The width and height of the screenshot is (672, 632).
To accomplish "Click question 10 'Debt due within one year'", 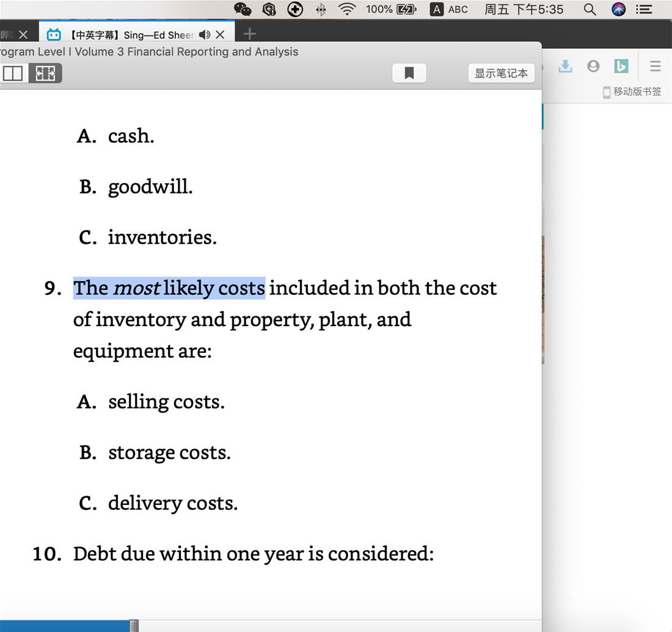I will [254, 554].
